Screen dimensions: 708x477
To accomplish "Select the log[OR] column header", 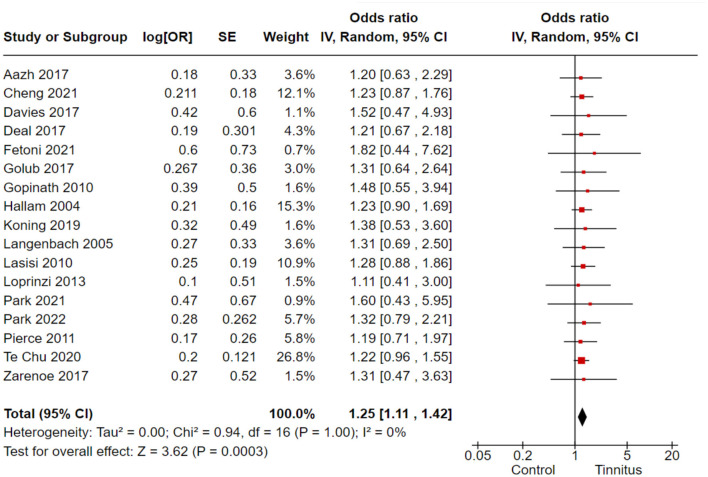I will click(x=168, y=37).
